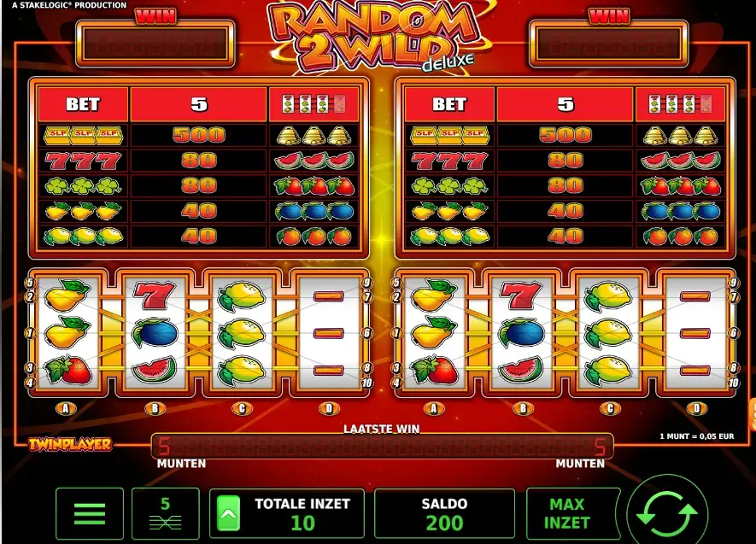The image size is (756, 544).
Task: Click right paytable BET header
Action: tap(449, 104)
